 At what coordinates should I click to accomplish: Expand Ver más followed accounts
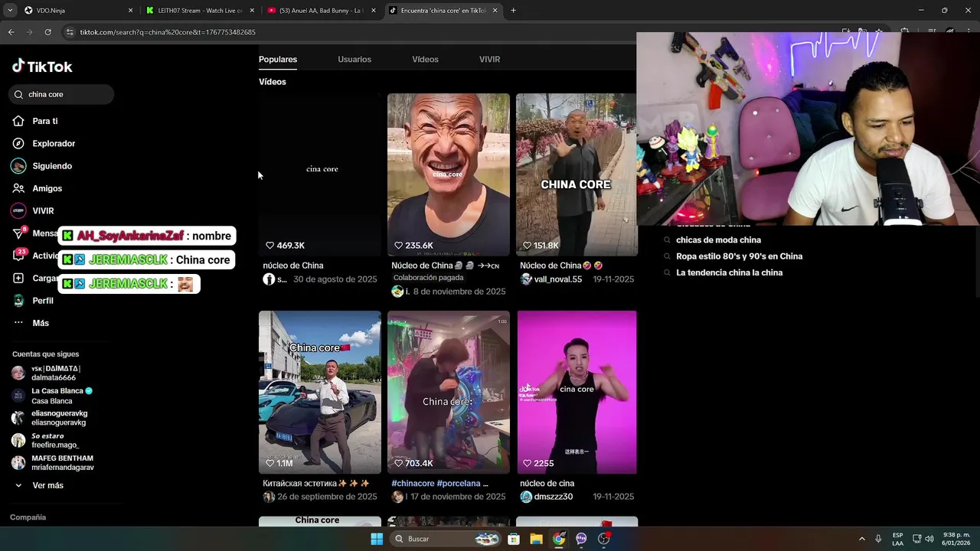40,485
